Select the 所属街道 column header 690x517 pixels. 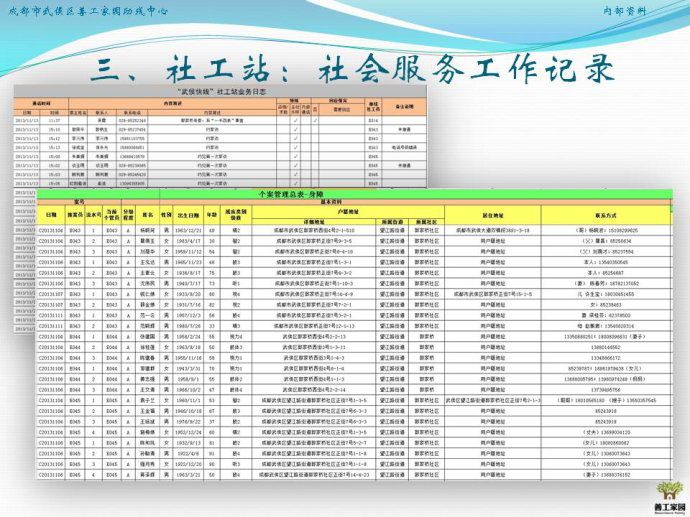(392, 221)
